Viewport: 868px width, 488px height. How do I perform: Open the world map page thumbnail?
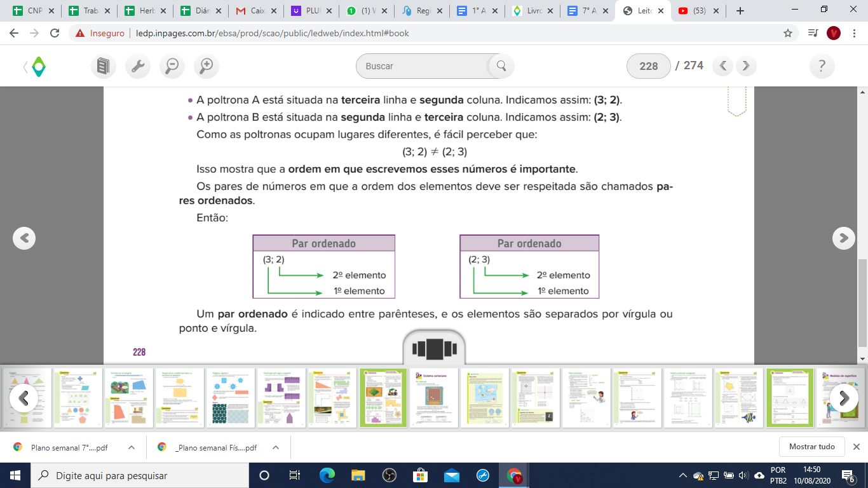pyautogui.click(x=485, y=398)
